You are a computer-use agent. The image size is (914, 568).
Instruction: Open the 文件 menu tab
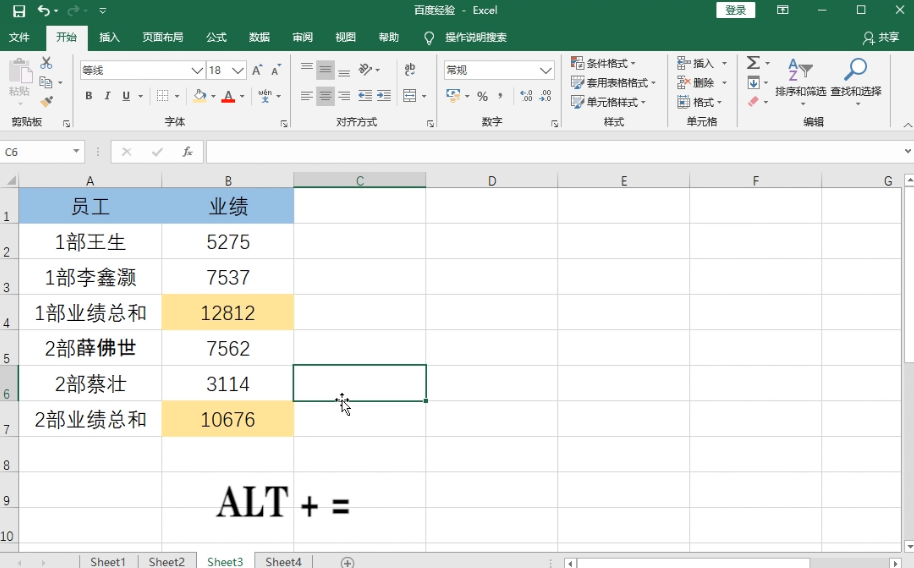(x=19, y=37)
